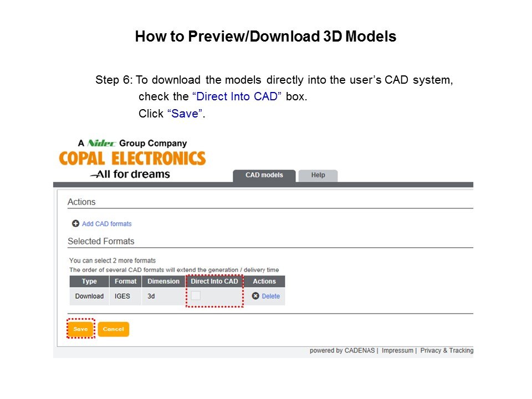The image size is (532, 399).
Task: Open the Impressum link in the footer
Action: pyautogui.click(x=397, y=351)
